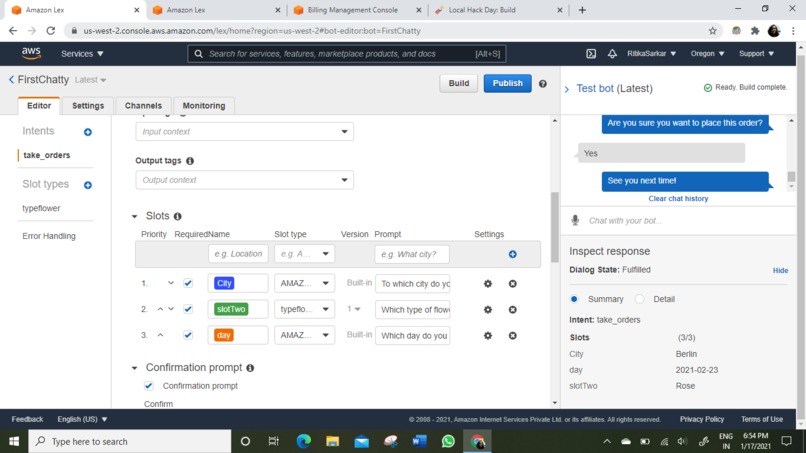Open the Latest version dropdown
This screenshot has width=806, height=453.
coord(90,80)
